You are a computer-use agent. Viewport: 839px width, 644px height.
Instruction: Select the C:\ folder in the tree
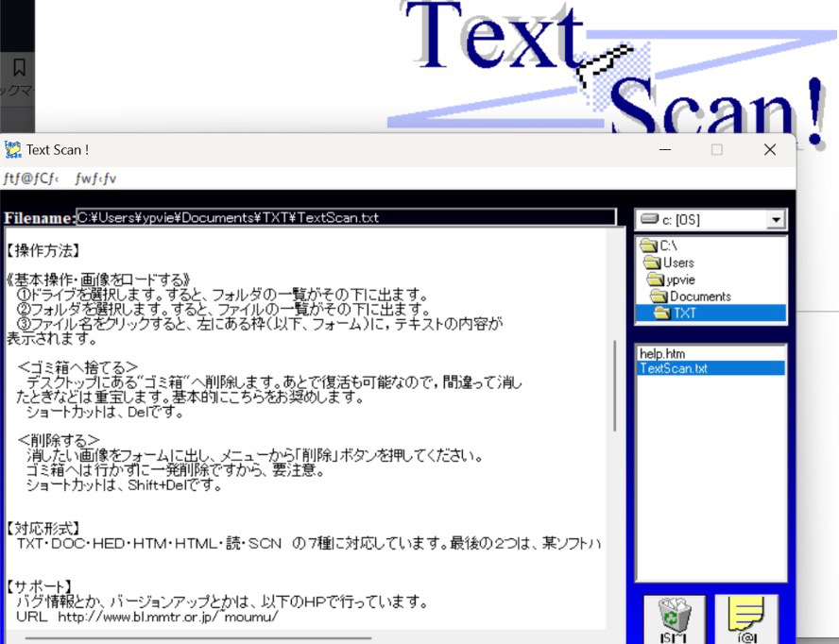[659, 246]
